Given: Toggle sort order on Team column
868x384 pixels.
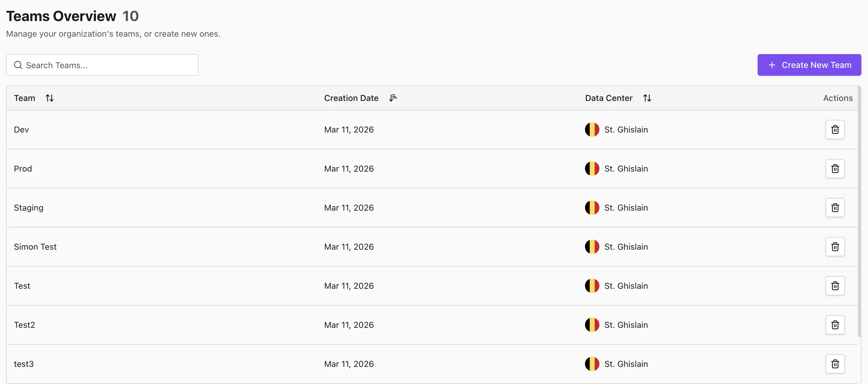Looking at the screenshot, I should [50, 98].
